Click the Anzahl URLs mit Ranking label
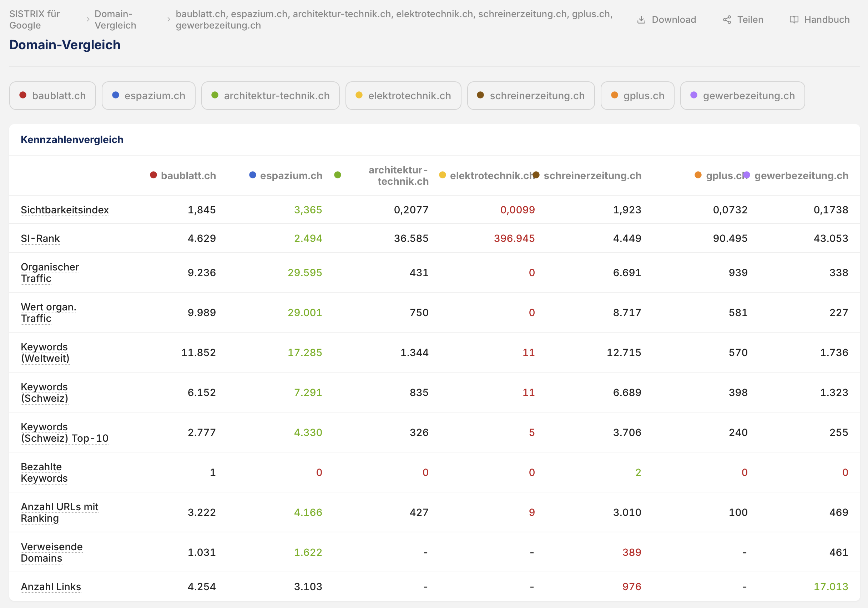Viewport: 868px width, 608px height. tap(59, 512)
